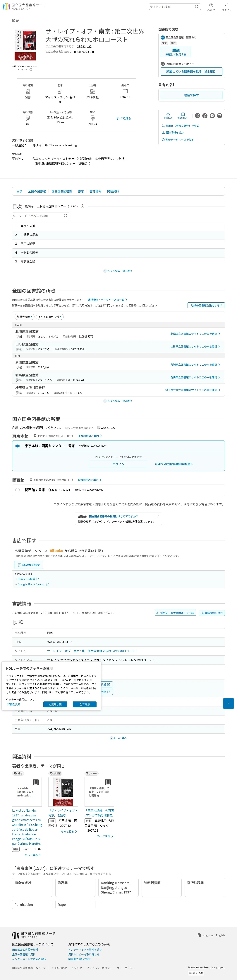Click the Language: English switch icon

199,935
